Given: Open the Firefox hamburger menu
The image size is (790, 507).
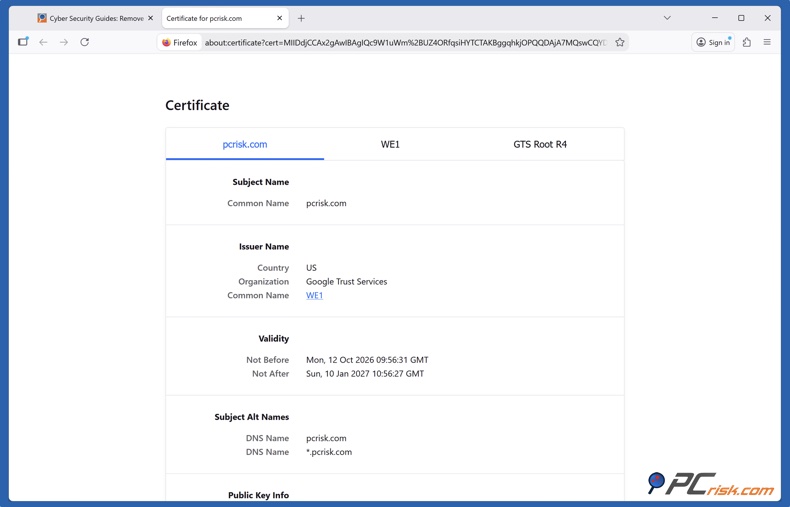Looking at the screenshot, I should pyautogui.click(x=767, y=42).
